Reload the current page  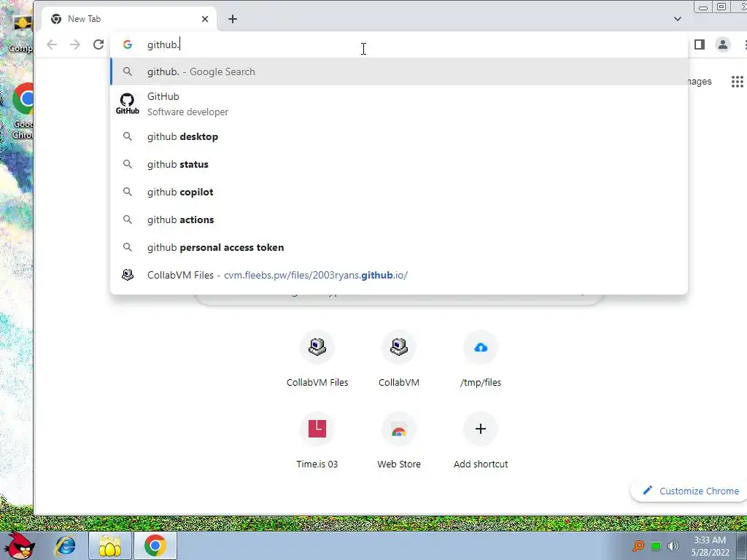tap(98, 44)
